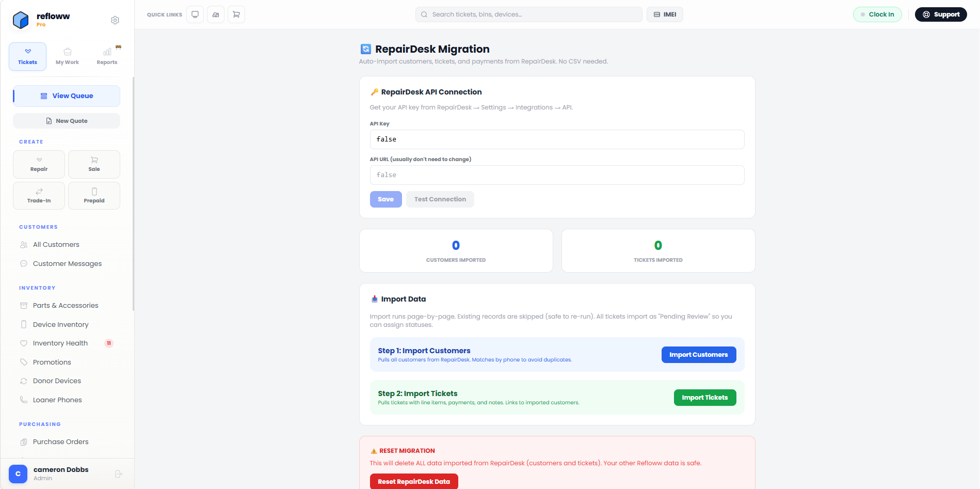This screenshot has width=980, height=489.
Task: Click the Tickets Imported counter card
Action: pyautogui.click(x=658, y=251)
